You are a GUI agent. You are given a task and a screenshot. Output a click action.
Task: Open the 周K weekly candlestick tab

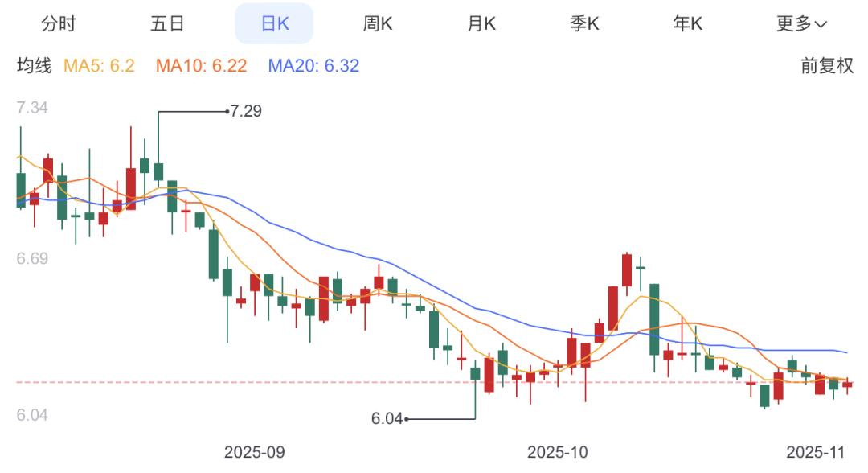[378, 24]
